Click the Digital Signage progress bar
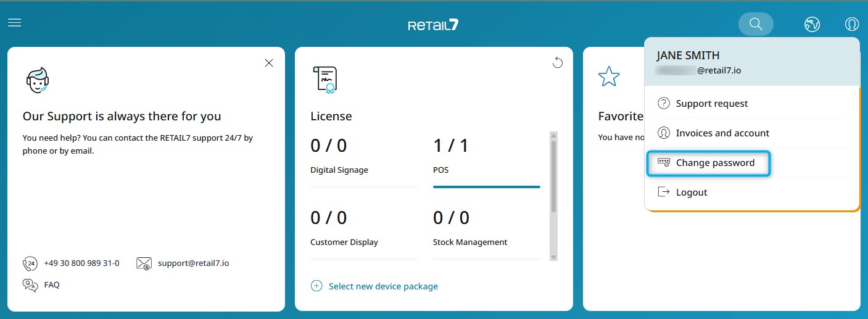This screenshot has width=868, height=319. (x=364, y=186)
